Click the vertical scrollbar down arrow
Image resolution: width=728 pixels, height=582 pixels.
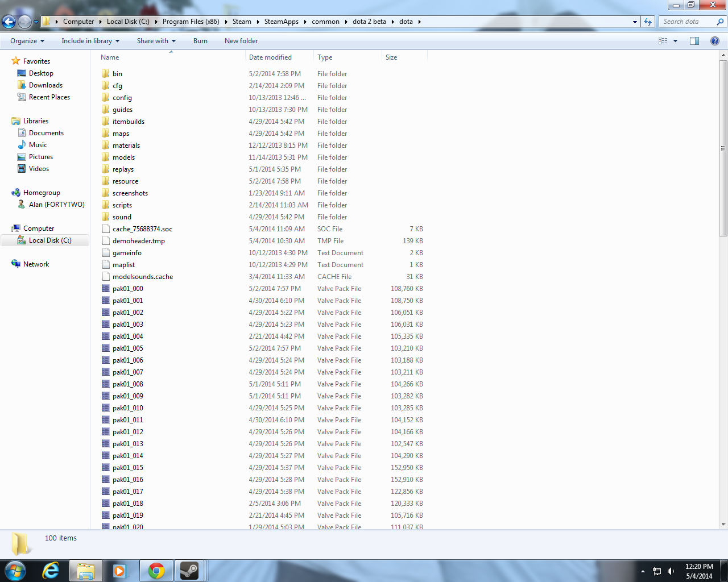[x=723, y=525]
